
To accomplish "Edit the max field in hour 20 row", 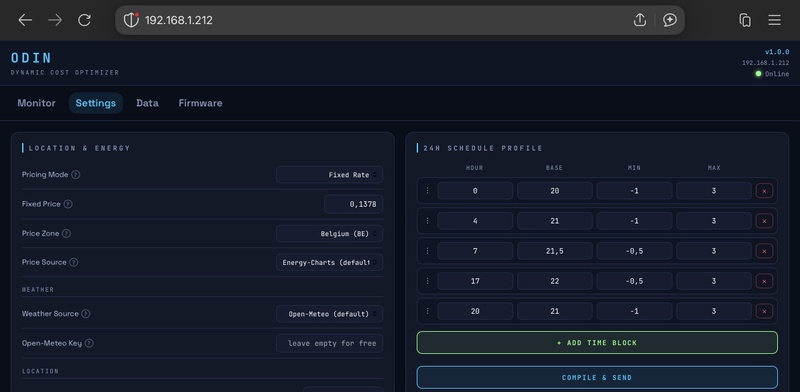I will coord(714,311).
